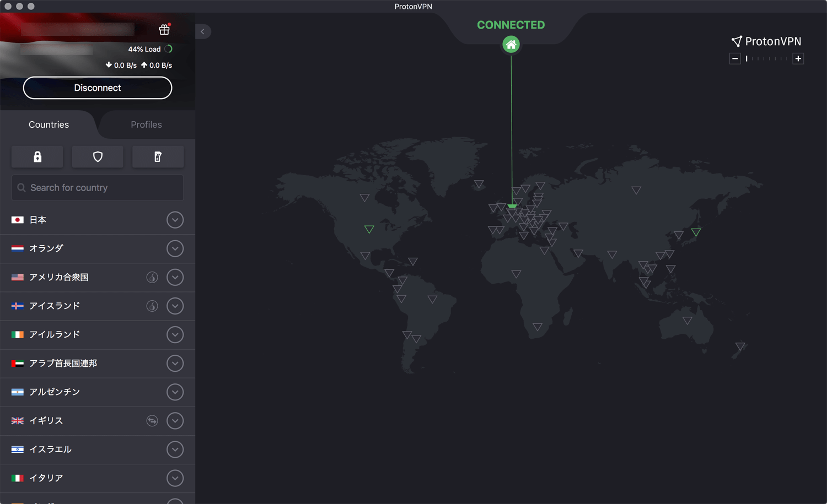Click the Netherlands flag icon
Viewport: 827px width, 504px height.
click(18, 248)
